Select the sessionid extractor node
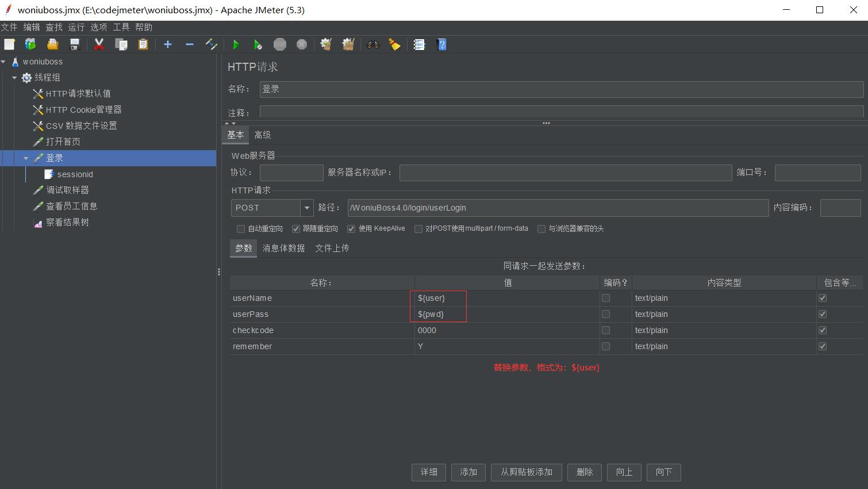 click(75, 174)
